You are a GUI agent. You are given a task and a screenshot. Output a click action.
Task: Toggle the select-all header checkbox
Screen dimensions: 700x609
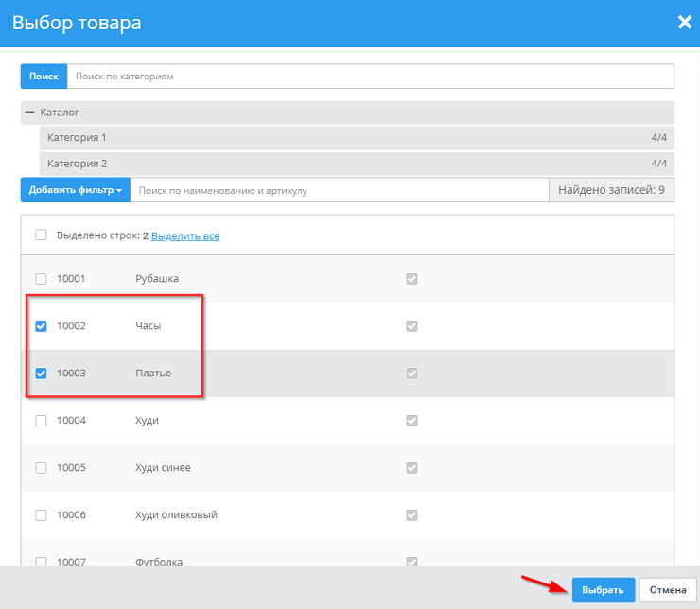click(x=41, y=235)
